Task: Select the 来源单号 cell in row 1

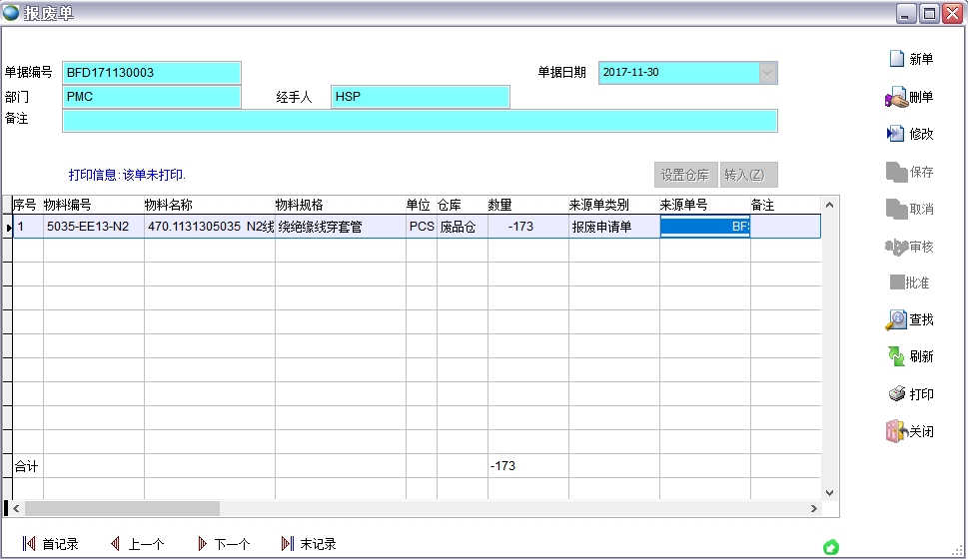Action: coord(704,227)
